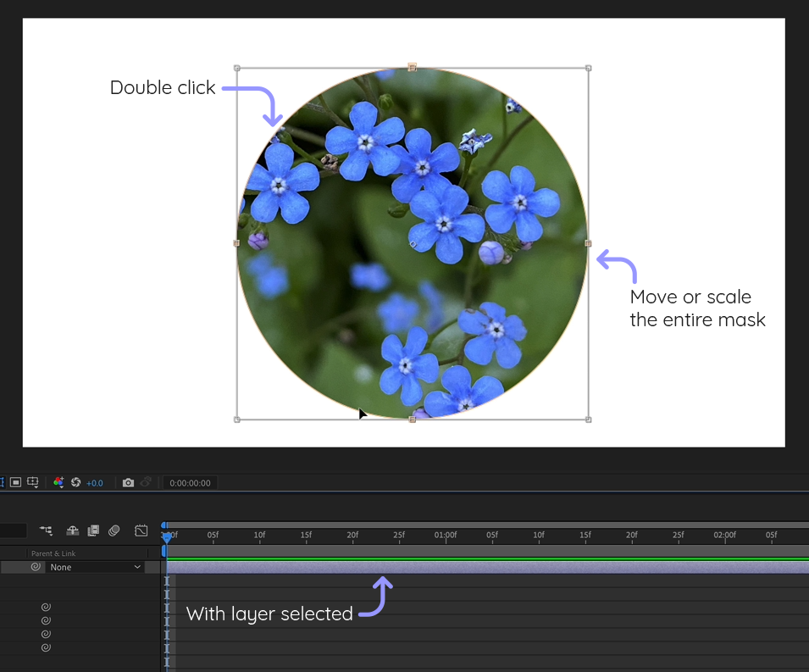Toggle the Shy layers switch in timeline
Viewport: 809px width, 672px height.
point(73,530)
